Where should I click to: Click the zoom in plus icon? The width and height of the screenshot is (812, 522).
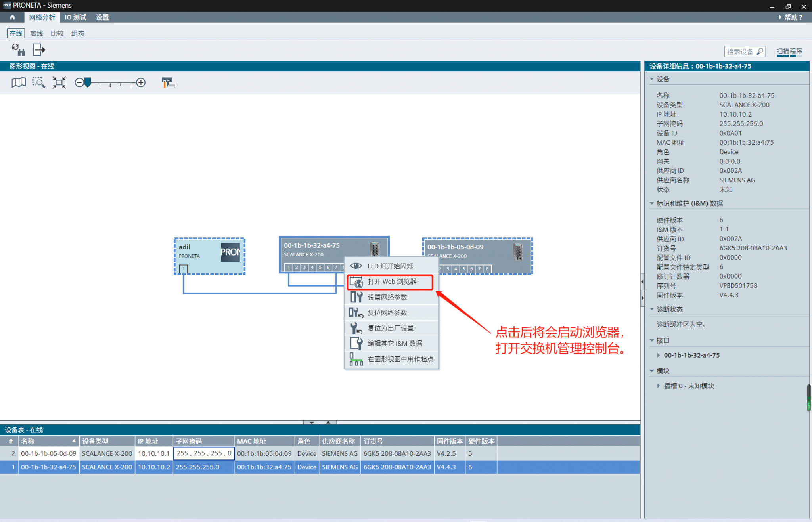141,82
